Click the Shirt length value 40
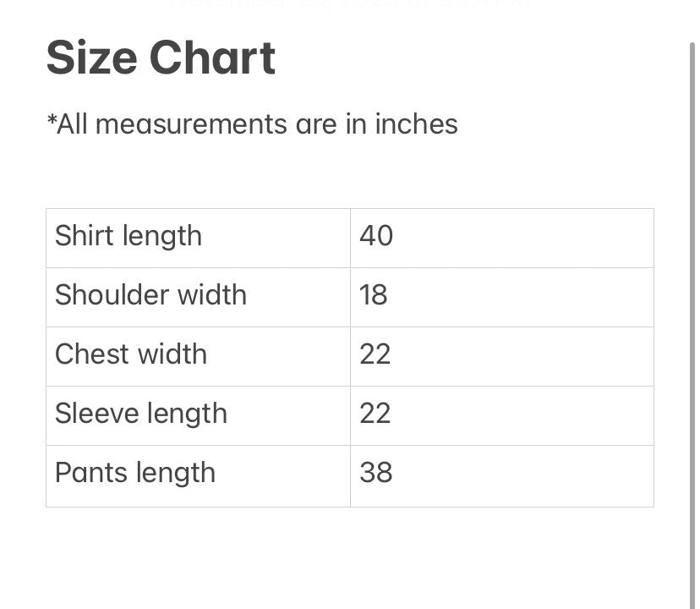 376,236
